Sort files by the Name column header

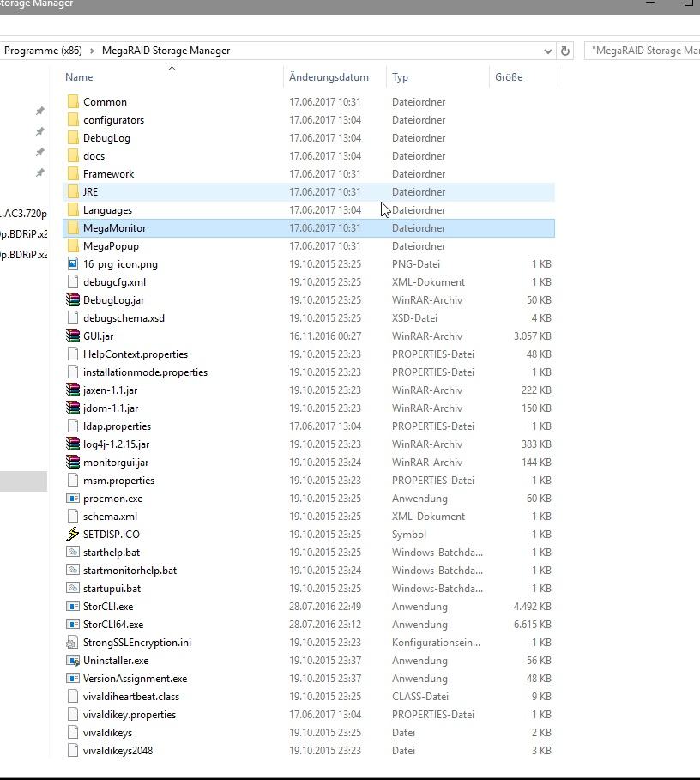(x=174, y=77)
